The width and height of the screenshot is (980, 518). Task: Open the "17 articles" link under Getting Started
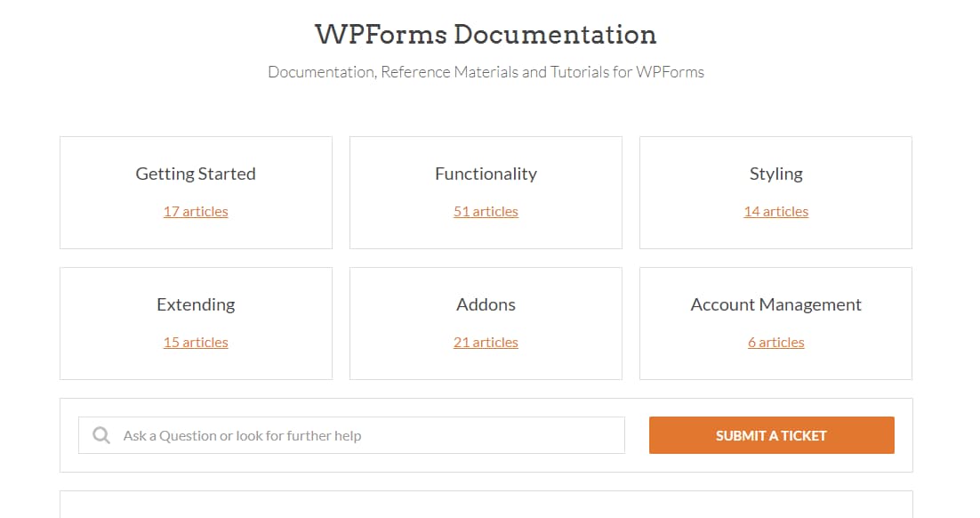(196, 211)
